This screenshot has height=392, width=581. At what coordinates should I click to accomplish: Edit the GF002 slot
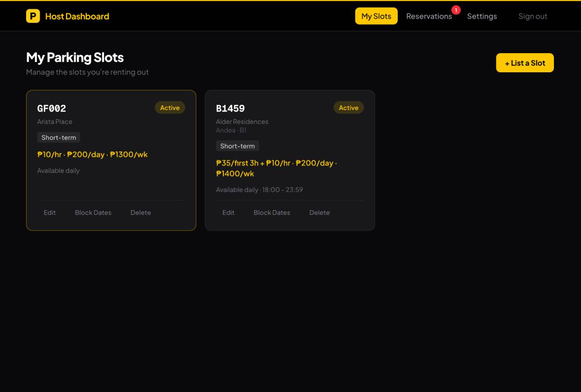click(49, 213)
